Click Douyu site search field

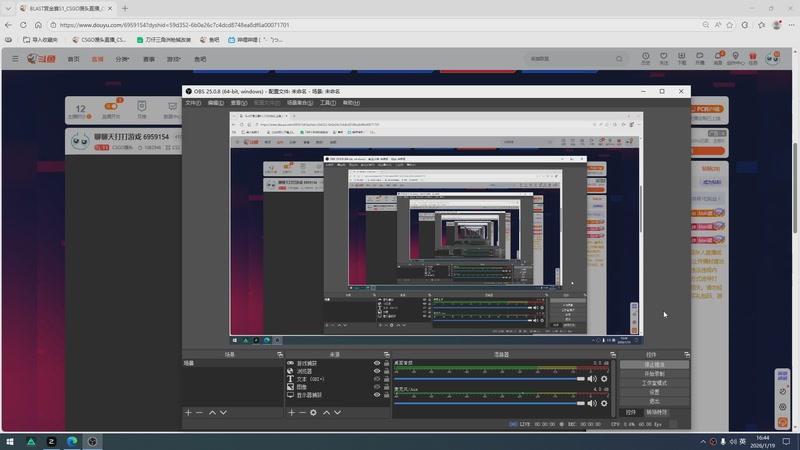[x=569, y=59]
